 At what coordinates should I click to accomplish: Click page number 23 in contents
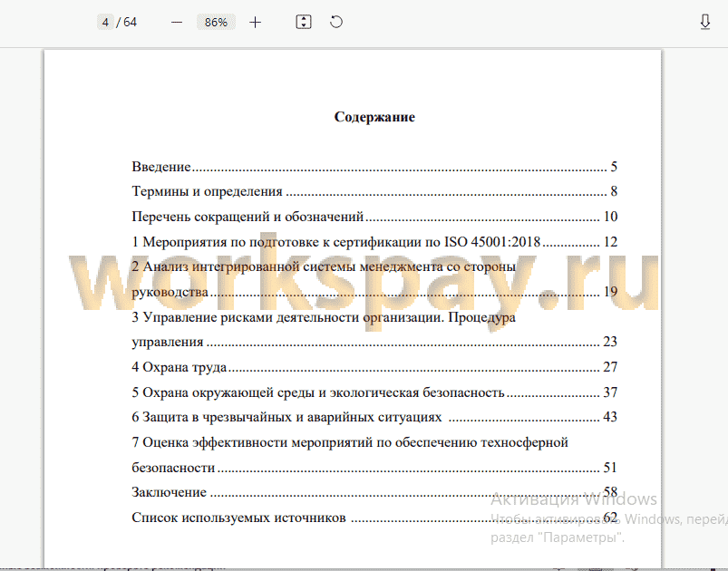[610, 342]
